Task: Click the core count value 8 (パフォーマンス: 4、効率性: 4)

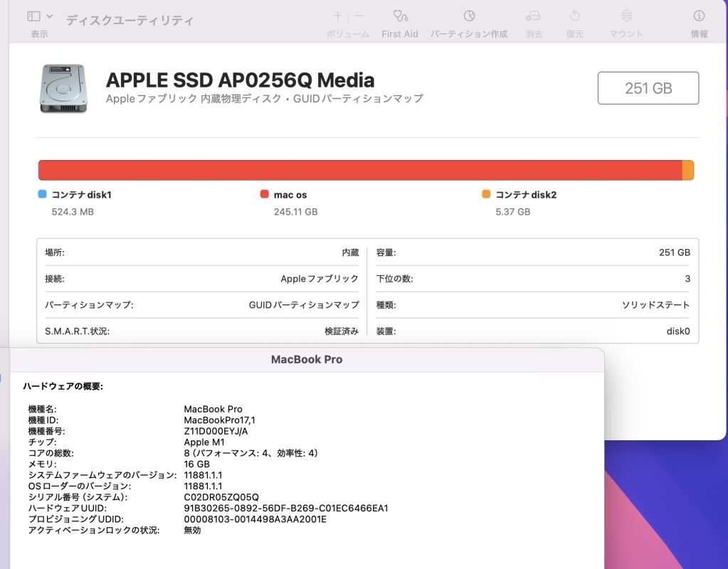Action: click(250, 453)
